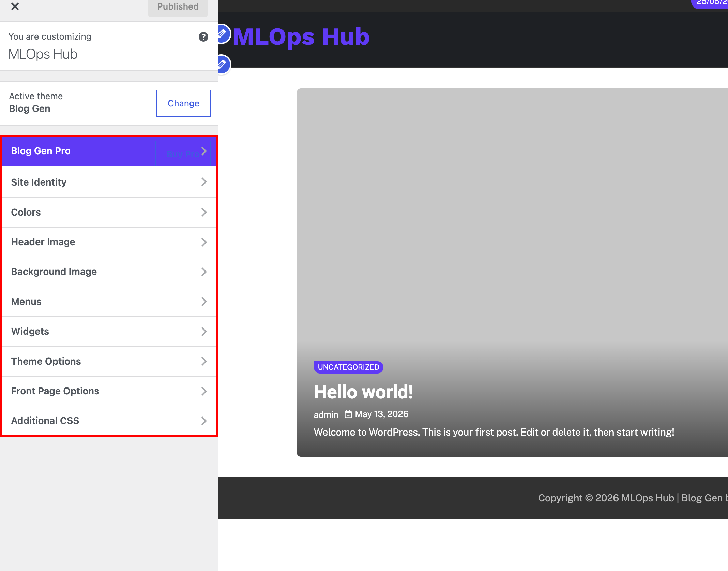Expand Additional CSS via its chevron
This screenshot has height=571, width=728.
pos(204,421)
